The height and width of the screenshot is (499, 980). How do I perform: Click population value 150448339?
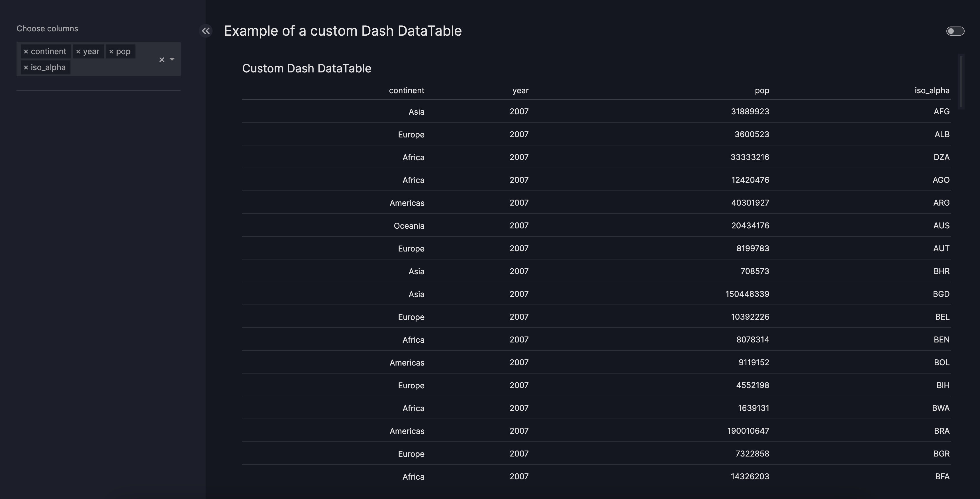click(747, 294)
